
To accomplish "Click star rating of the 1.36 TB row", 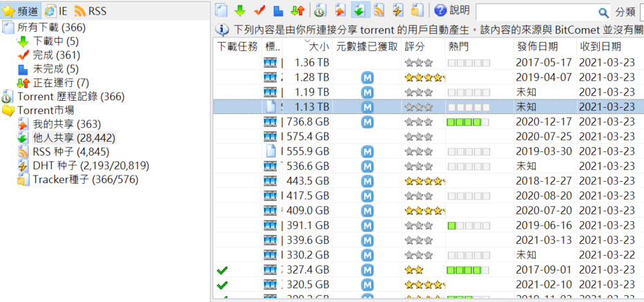I will [x=418, y=62].
